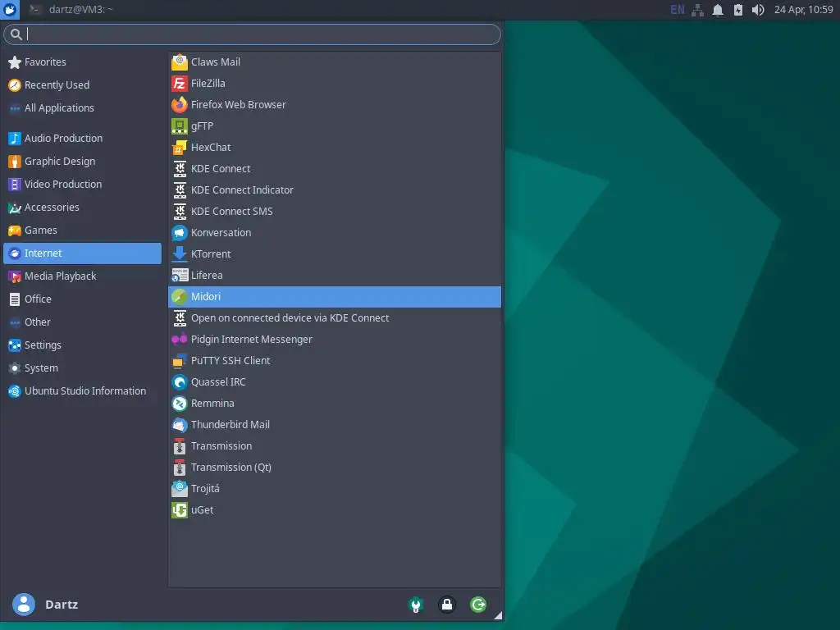The height and width of the screenshot is (630, 840).
Task: Open Pidgin Internet Messenger
Action: point(335,340)
